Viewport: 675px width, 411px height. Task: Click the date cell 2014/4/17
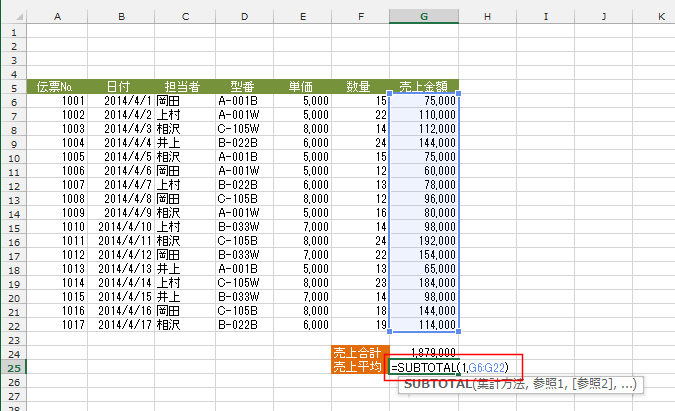click(120, 325)
